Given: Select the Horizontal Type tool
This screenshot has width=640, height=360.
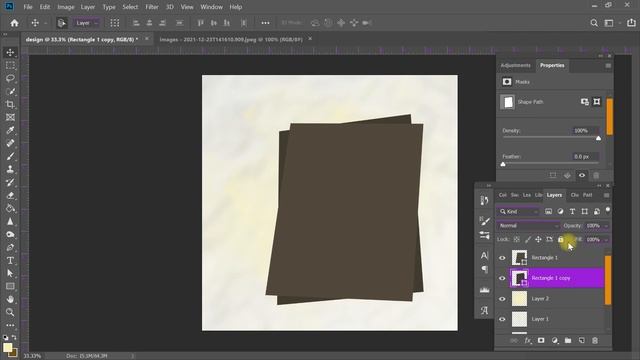Looking at the screenshot, I should click(10, 260).
